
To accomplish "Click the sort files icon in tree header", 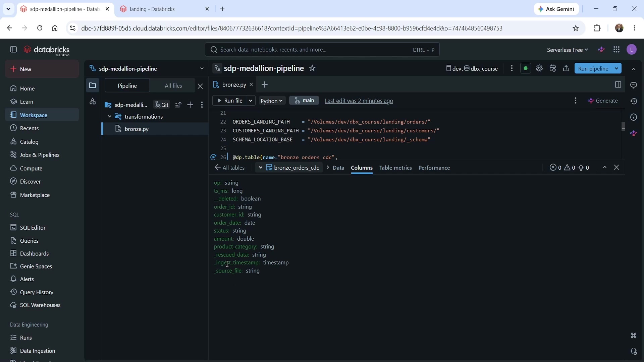I will pos(178,105).
